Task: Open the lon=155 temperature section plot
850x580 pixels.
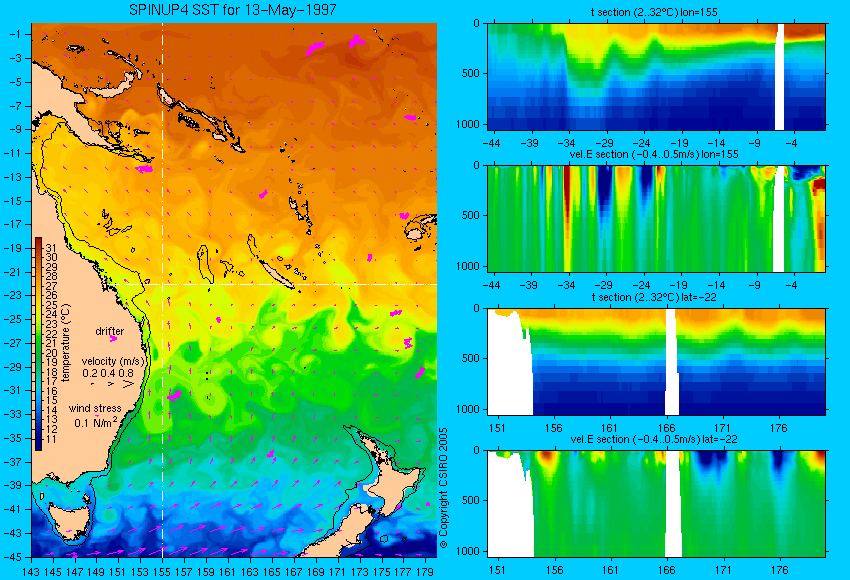Action: (x=656, y=76)
